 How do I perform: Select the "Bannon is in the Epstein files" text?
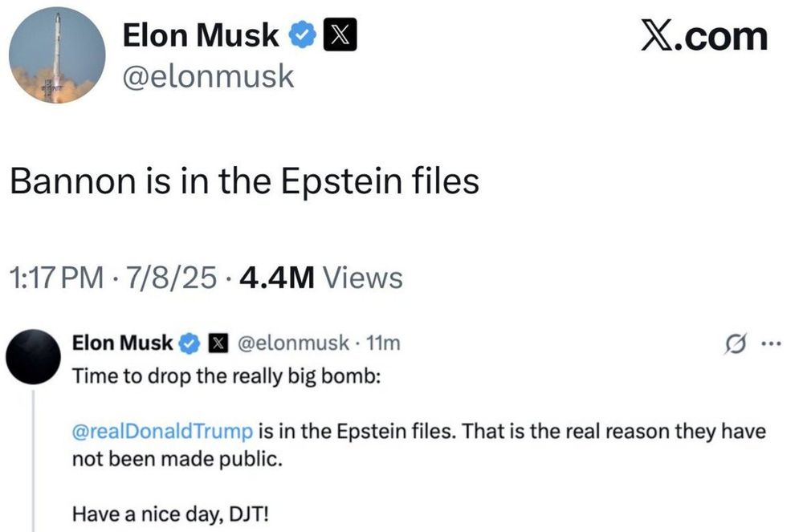[244, 181]
